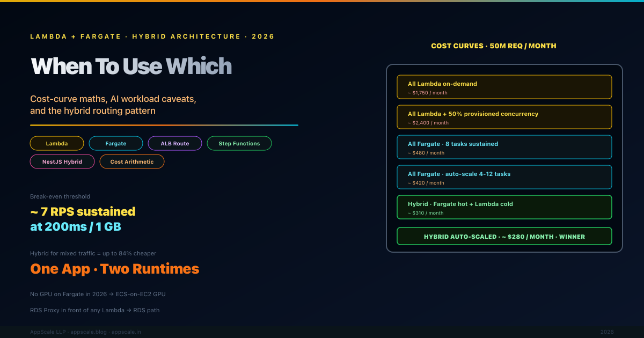Select the Cost Arithmetic pill

[x=132, y=161]
